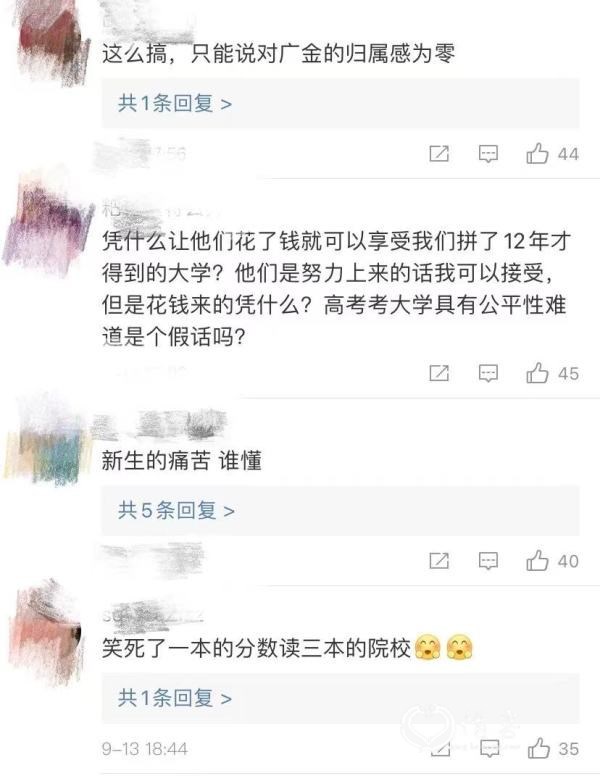The height and width of the screenshot is (781, 600).
Task: Share the 新生的痛苦 谁懂 comment
Action: (x=439, y=561)
